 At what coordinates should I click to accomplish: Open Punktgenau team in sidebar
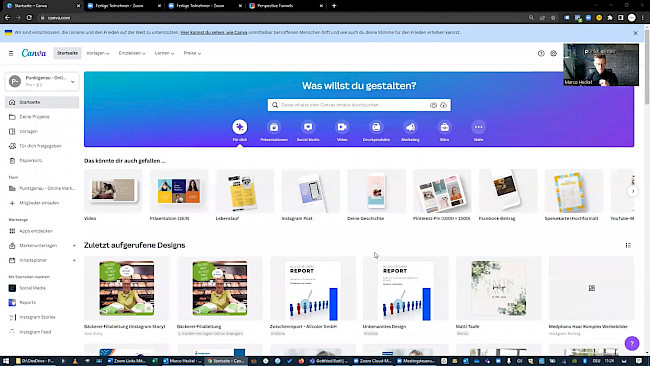coord(42,188)
